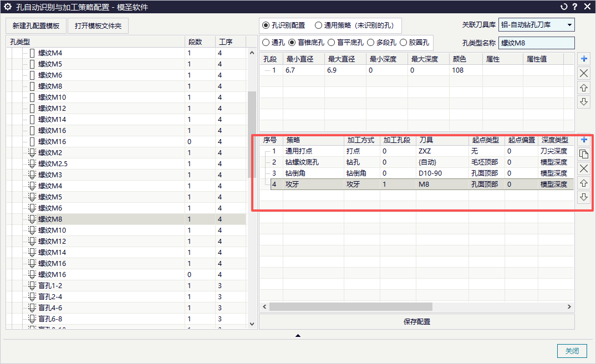Select strategy row 攻牙
This screenshot has width=596, height=364.
point(417,184)
